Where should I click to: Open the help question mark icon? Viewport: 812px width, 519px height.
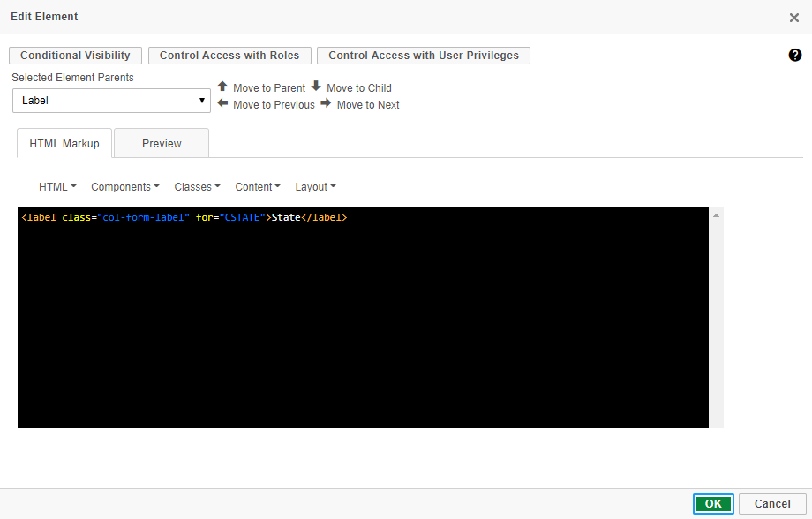click(x=795, y=55)
